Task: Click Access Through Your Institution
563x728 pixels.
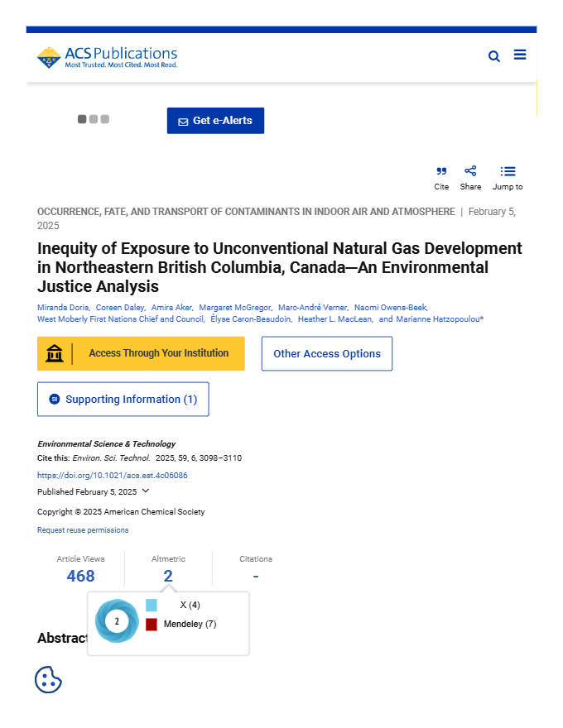Action: coord(141,354)
